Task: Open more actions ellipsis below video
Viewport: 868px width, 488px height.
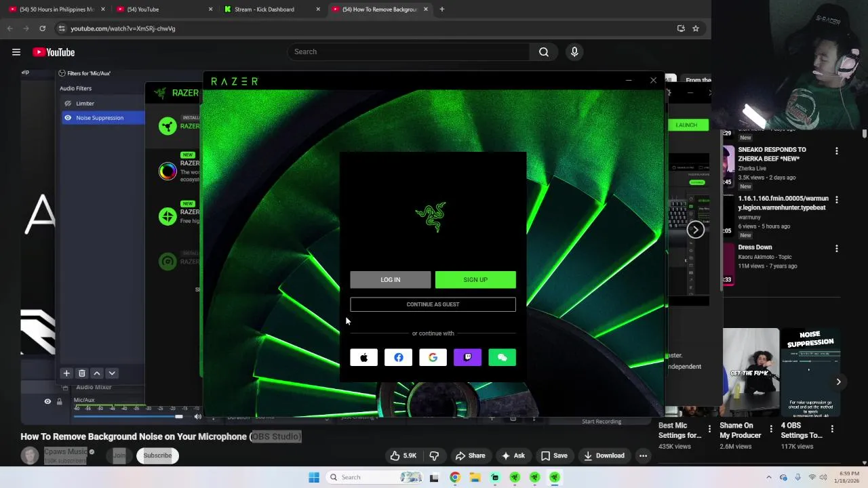Action: [x=643, y=455]
